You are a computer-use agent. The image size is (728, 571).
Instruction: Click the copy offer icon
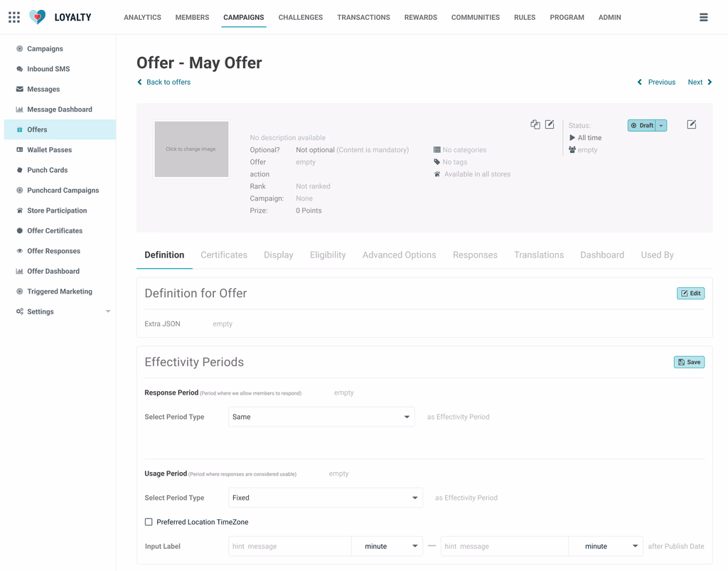(535, 124)
